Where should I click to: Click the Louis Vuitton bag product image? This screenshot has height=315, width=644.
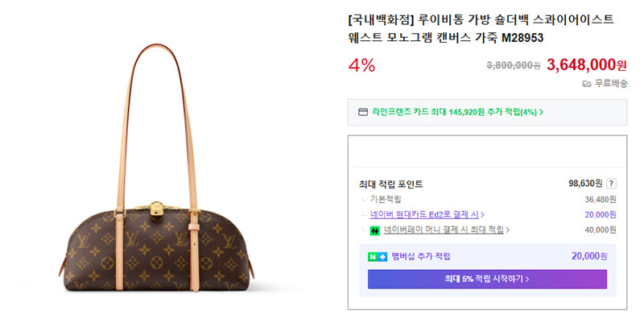156,168
